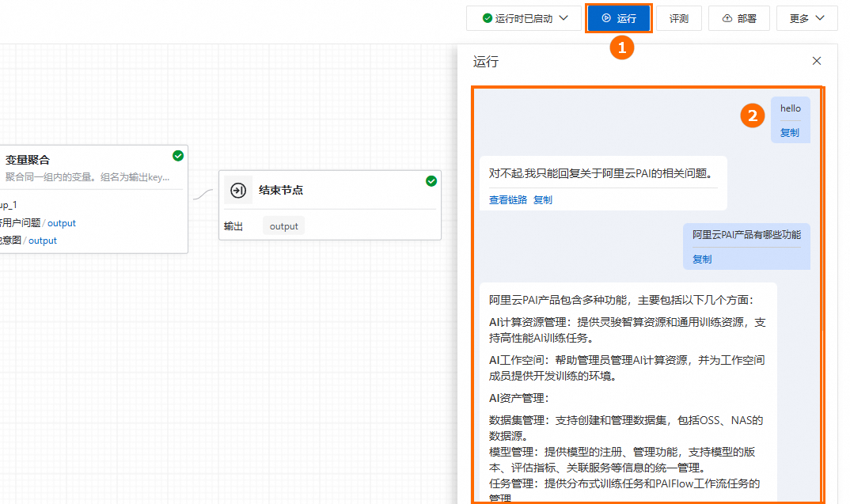This screenshot has height=504, width=850.
Task: Select the 变量聚合 node title
Action: coord(28,160)
